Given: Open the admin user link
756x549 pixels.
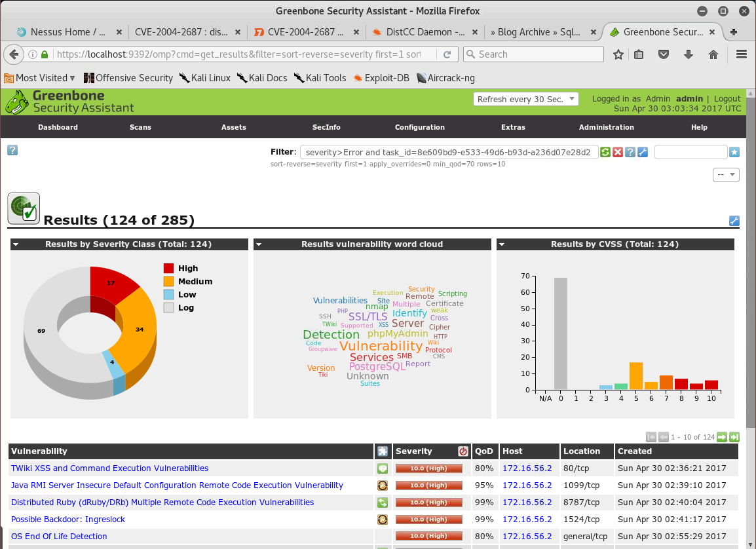Looking at the screenshot, I should point(689,99).
